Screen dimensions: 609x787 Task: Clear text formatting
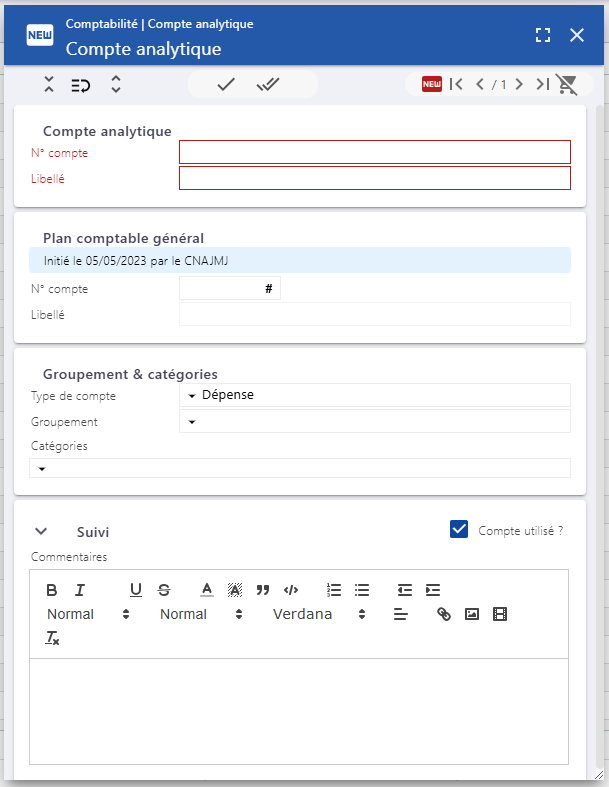tap(52, 638)
